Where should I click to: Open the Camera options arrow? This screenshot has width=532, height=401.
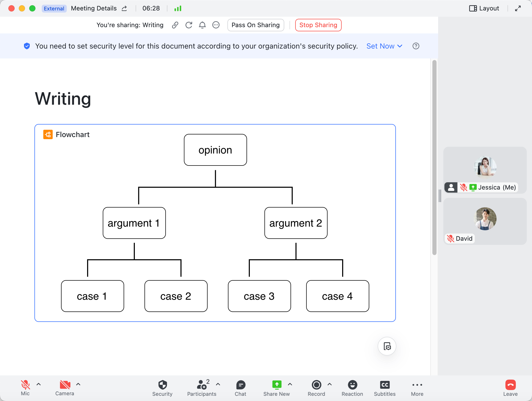click(x=78, y=384)
